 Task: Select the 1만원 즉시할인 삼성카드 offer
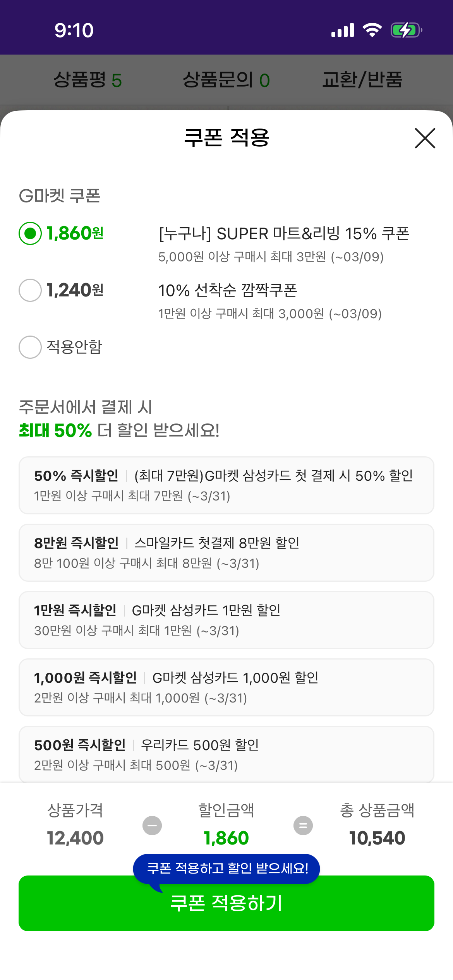(x=226, y=620)
